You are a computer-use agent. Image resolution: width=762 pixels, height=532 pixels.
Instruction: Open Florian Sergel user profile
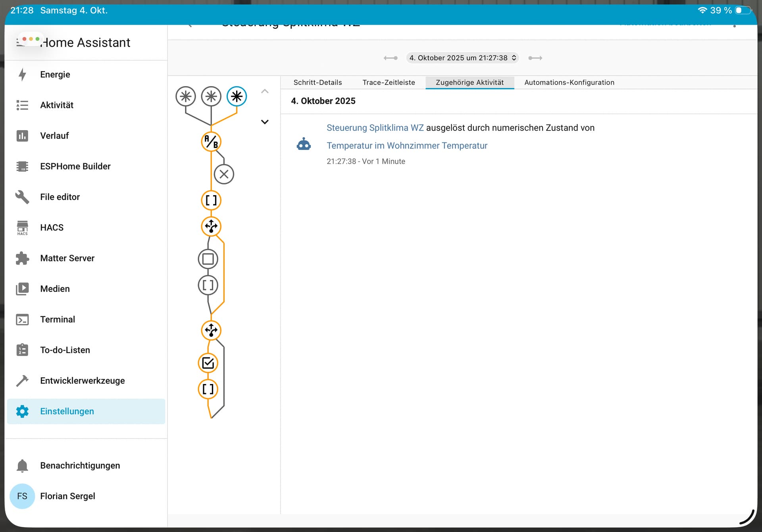tap(67, 496)
